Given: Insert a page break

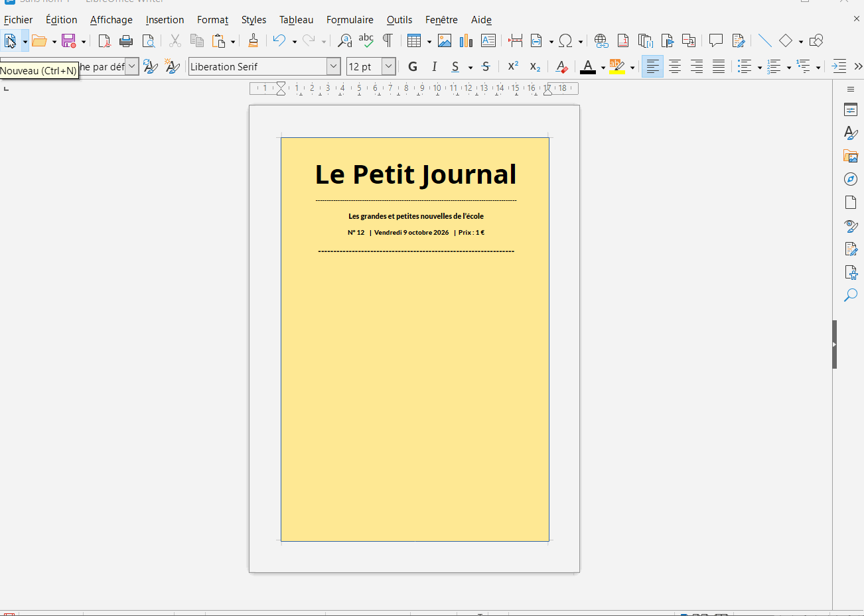Looking at the screenshot, I should pos(515,41).
